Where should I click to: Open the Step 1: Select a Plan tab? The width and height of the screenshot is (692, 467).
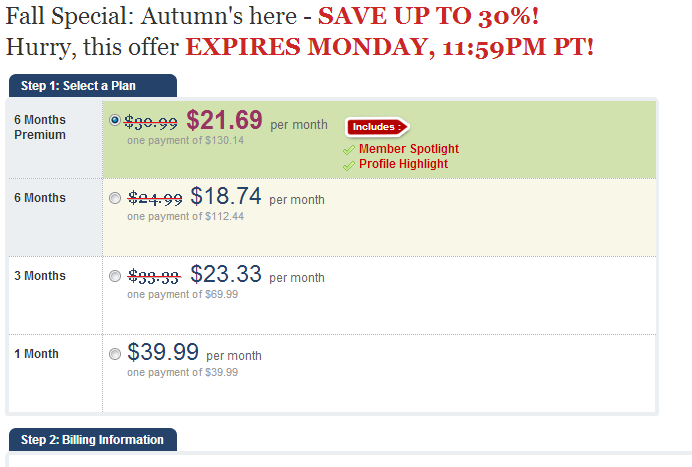(91, 86)
